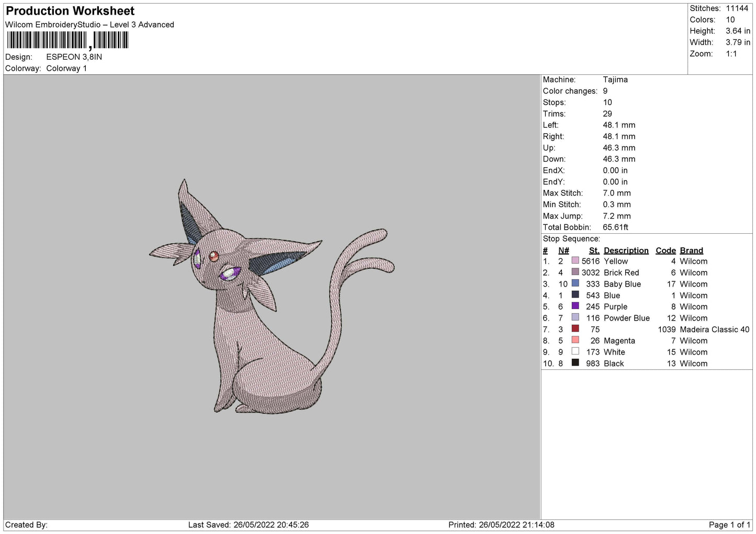
Task: Click the stitch count '11144'
Action: 737,8
